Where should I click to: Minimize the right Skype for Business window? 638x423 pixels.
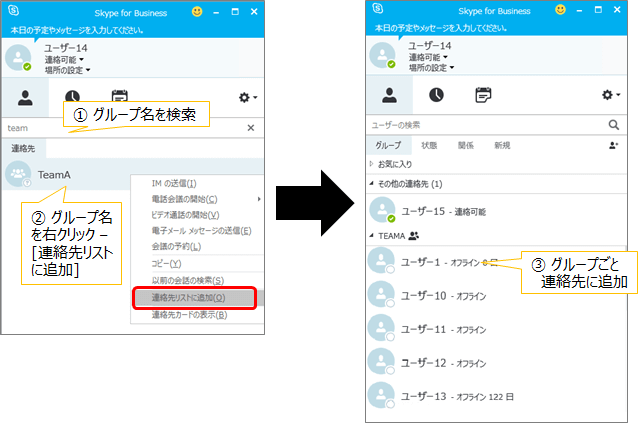click(579, 10)
